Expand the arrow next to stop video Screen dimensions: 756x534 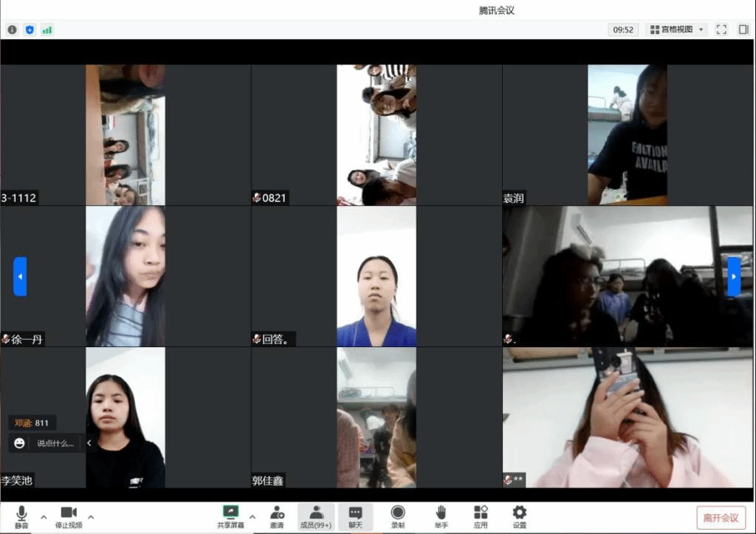coord(91,516)
